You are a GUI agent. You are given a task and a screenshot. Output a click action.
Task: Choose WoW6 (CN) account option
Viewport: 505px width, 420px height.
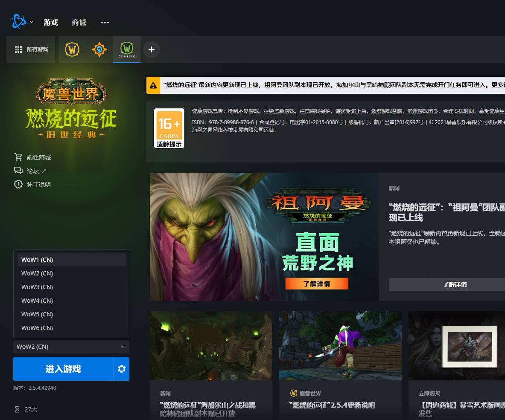coord(71,328)
